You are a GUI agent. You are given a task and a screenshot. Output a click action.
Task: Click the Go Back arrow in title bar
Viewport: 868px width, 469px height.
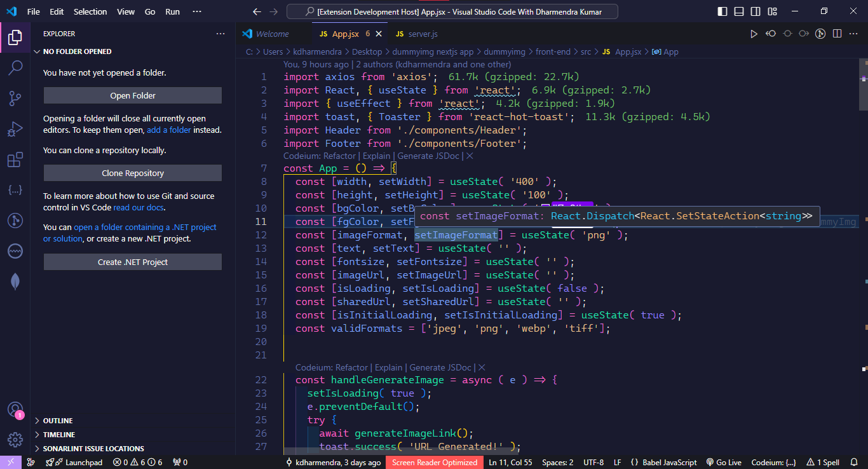257,11
